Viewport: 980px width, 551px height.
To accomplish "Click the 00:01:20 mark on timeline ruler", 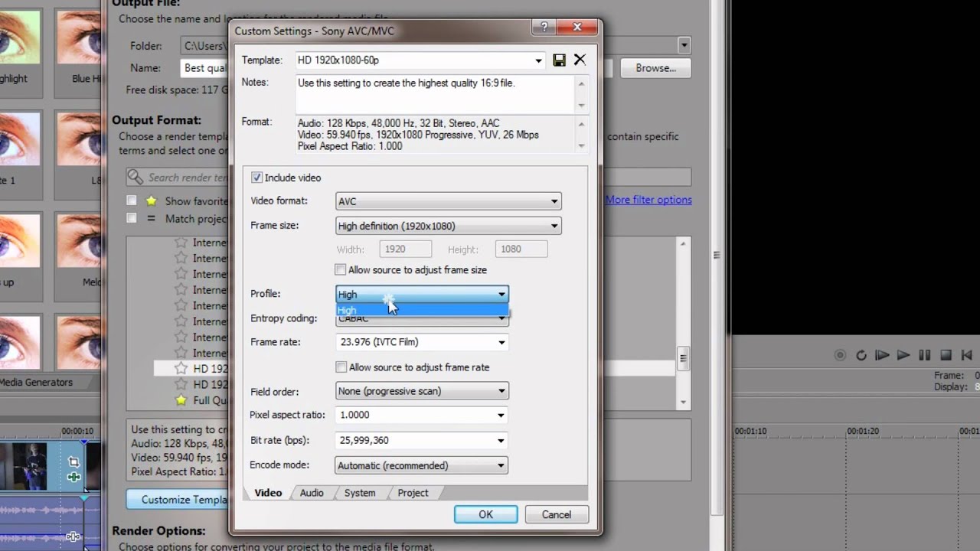I will click(863, 431).
